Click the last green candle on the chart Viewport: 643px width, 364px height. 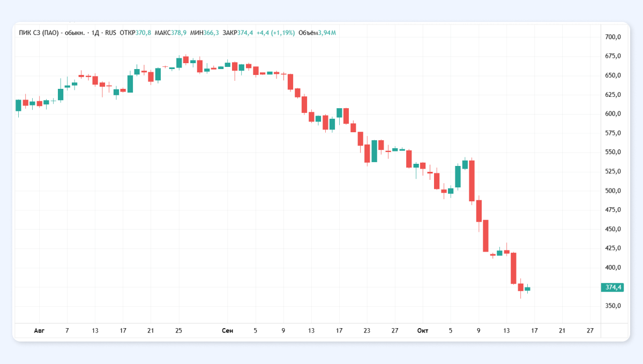point(527,289)
